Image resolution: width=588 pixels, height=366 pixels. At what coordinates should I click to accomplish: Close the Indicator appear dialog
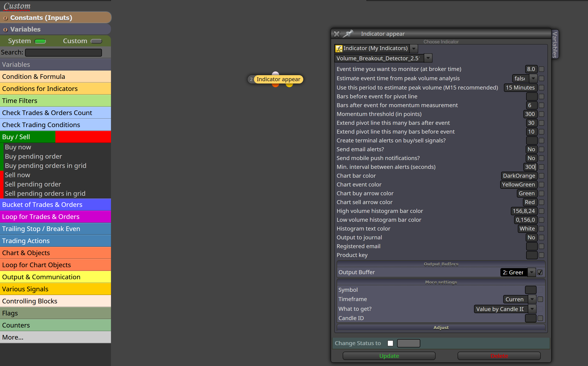(x=337, y=34)
